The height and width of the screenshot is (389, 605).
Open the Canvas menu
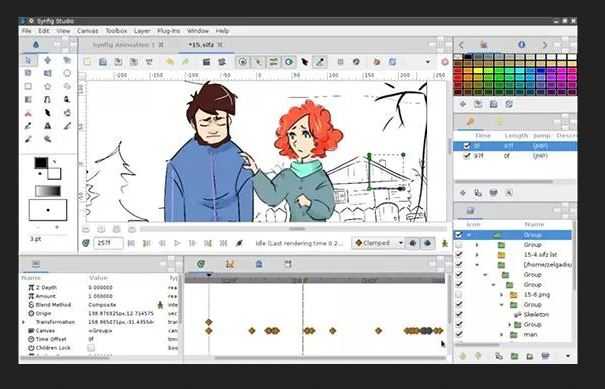(x=88, y=31)
